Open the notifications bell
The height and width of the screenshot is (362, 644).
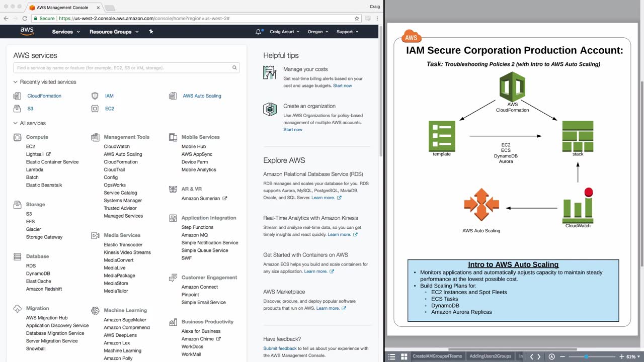tap(258, 32)
